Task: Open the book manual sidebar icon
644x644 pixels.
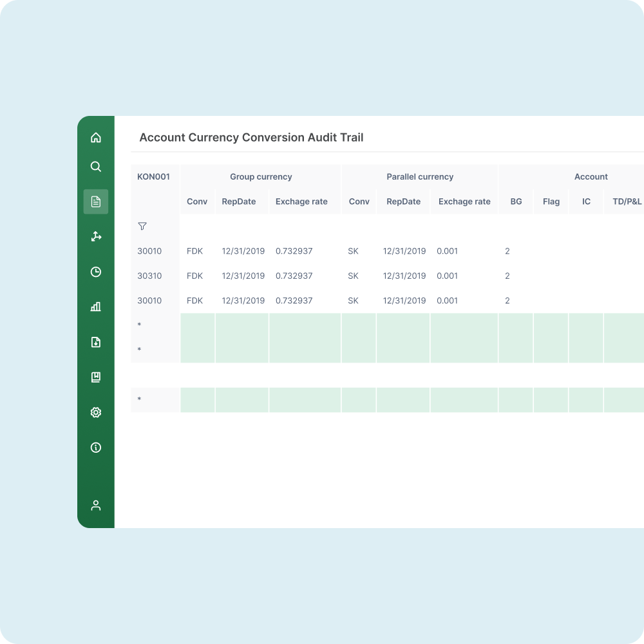Action: point(96,377)
